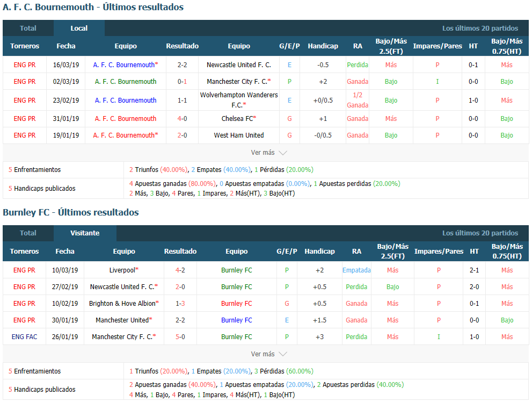Image resolution: width=532 pixels, height=402 pixels.
Task: Click the +3 handicap value
Action: [319, 336]
